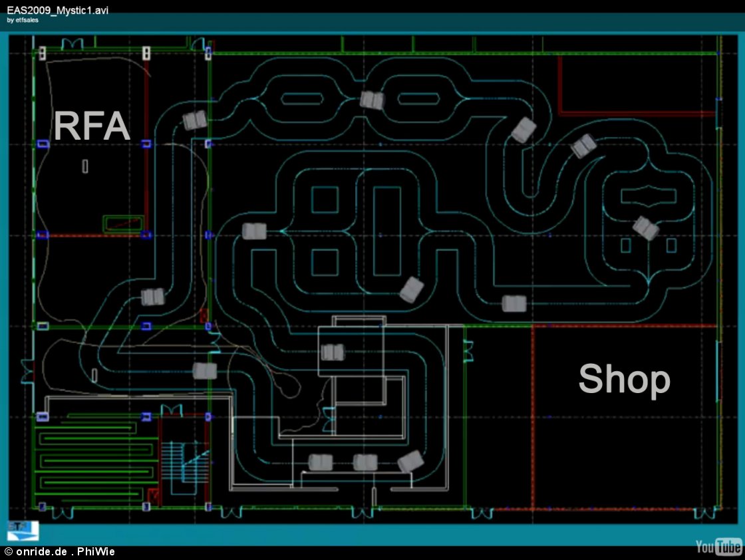Select the Shop area label
Viewport: 745px width, 560px height.
624,379
